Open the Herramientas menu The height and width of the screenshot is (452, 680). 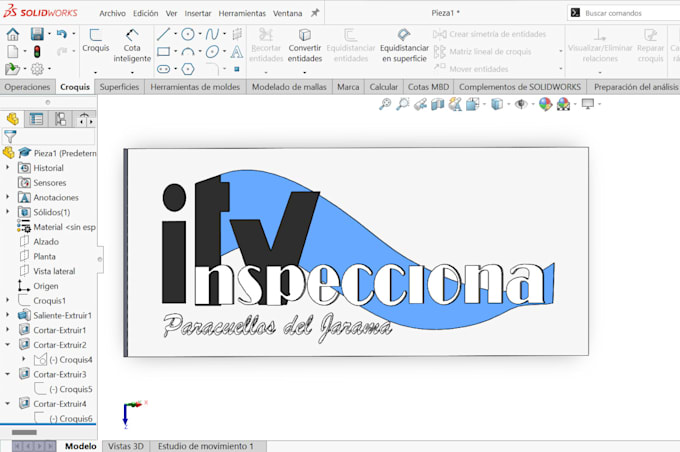242,13
